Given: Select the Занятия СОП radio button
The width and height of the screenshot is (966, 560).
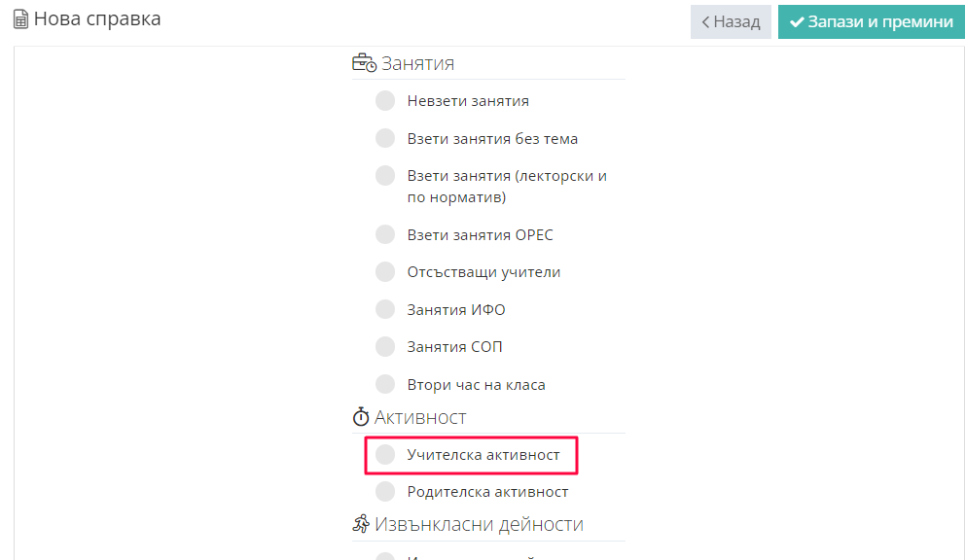Looking at the screenshot, I should coord(385,347).
